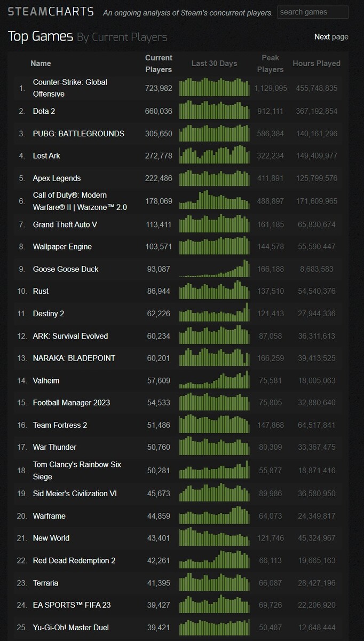
Task: Click the 30-day chart for Red Dead Redemption 2
Action: (215, 559)
